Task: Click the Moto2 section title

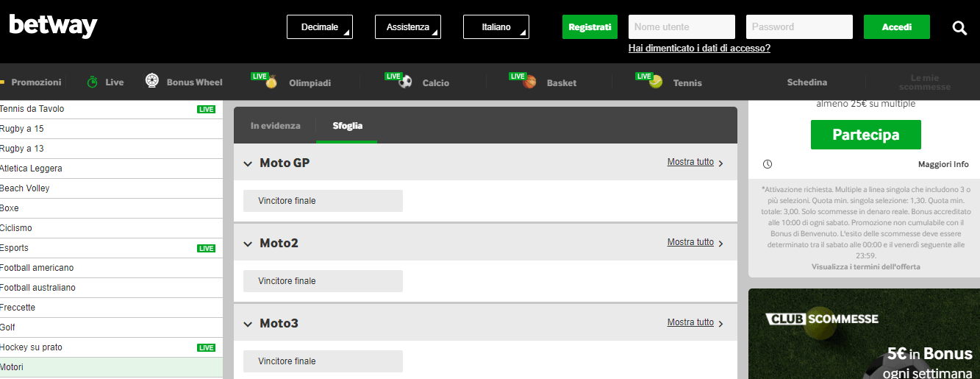Action: (x=279, y=243)
